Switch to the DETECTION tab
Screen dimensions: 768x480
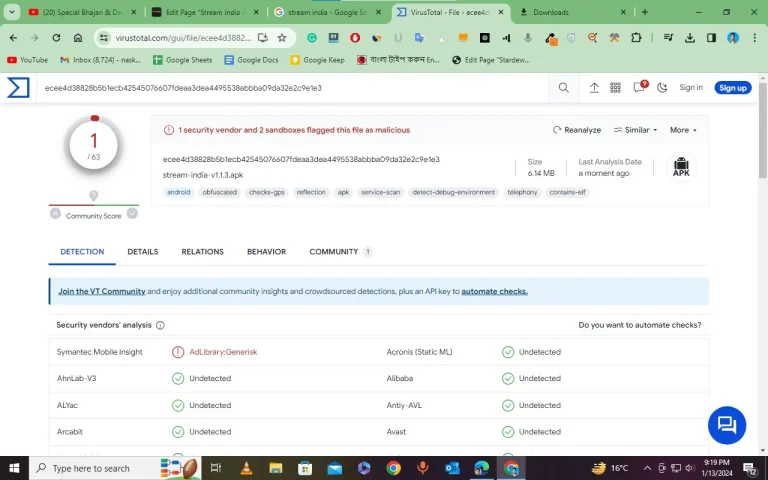click(82, 251)
